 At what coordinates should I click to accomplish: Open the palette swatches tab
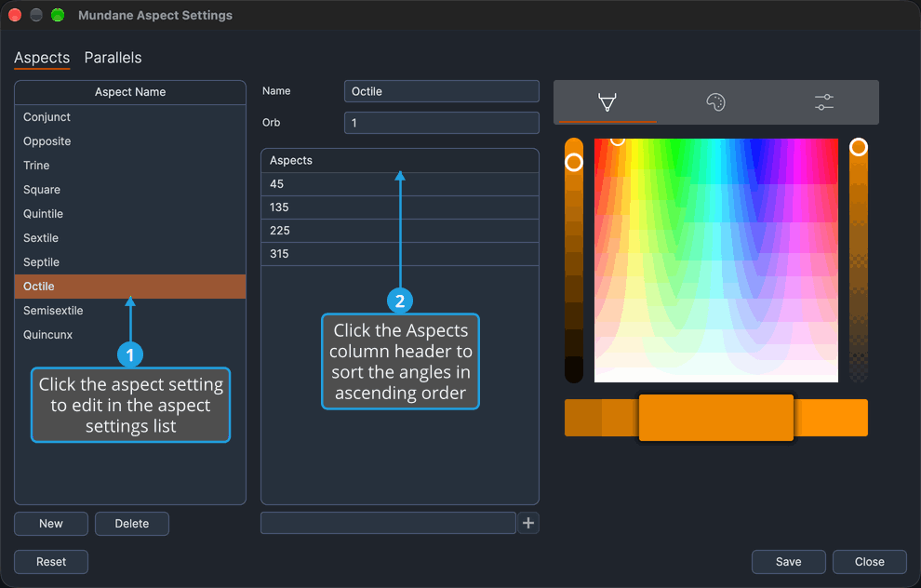[715, 102]
